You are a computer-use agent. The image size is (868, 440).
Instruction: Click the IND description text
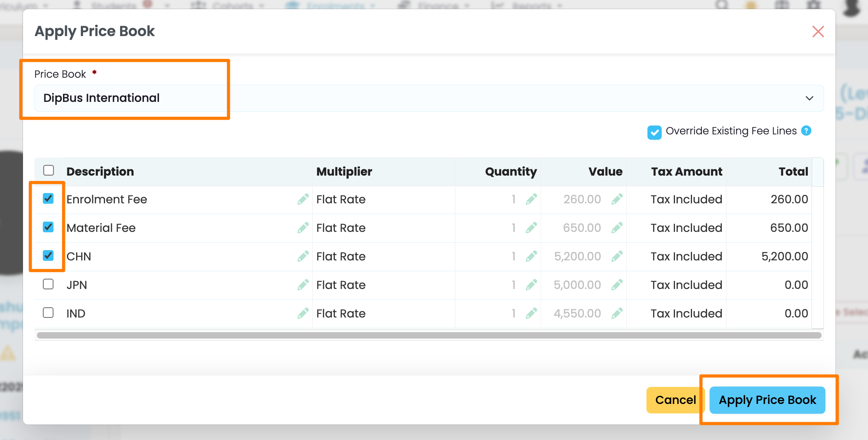coord(76,314)
